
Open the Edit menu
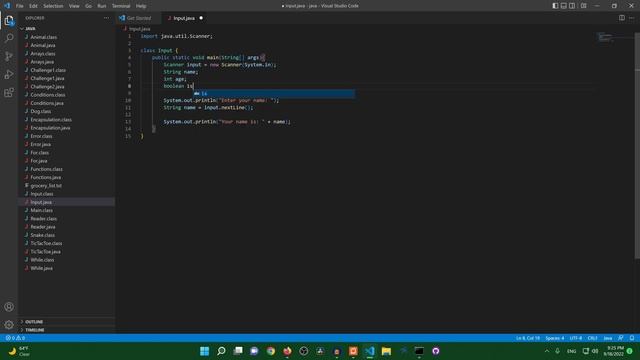(33, 6)
